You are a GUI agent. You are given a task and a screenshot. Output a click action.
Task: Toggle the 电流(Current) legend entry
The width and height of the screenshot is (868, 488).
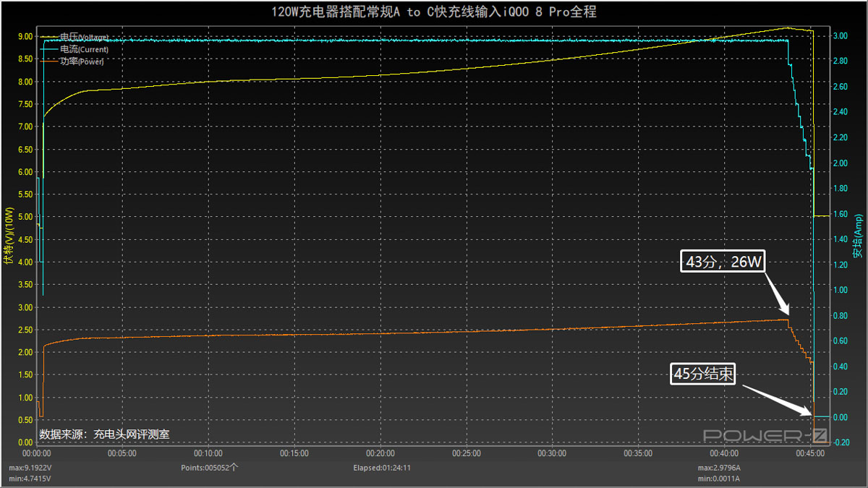coord(84,49)
